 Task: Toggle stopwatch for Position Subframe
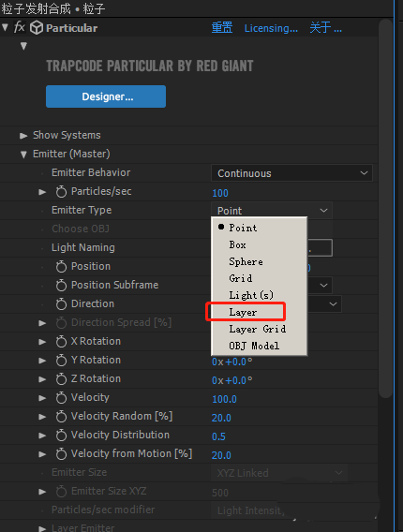[x=61, y=286]
